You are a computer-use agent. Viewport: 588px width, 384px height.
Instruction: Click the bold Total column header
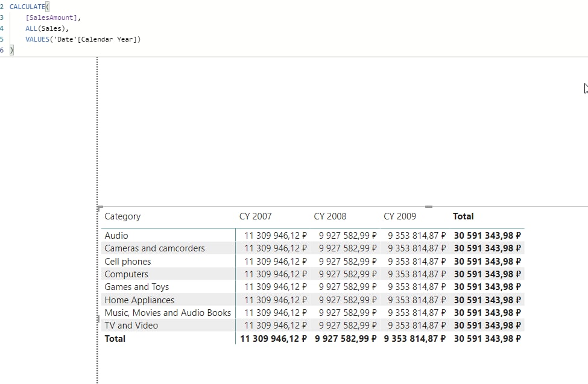pyautogui.click(x=463, y=216)
